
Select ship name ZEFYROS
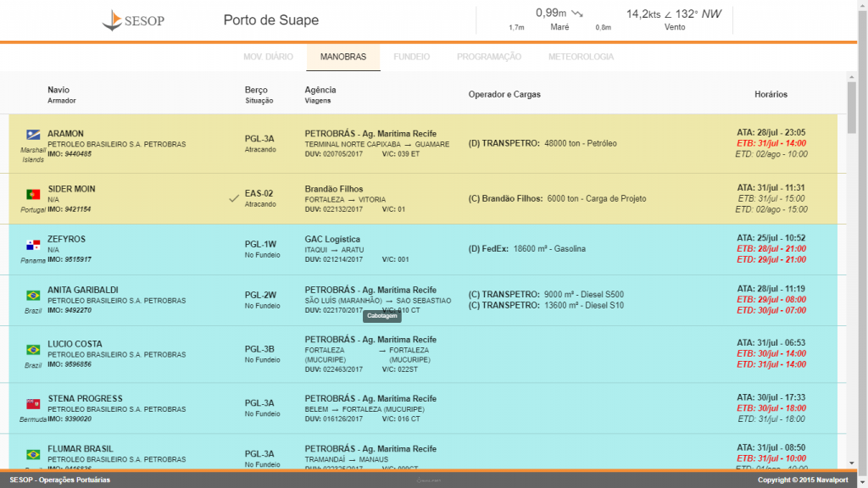pos(66,239)
